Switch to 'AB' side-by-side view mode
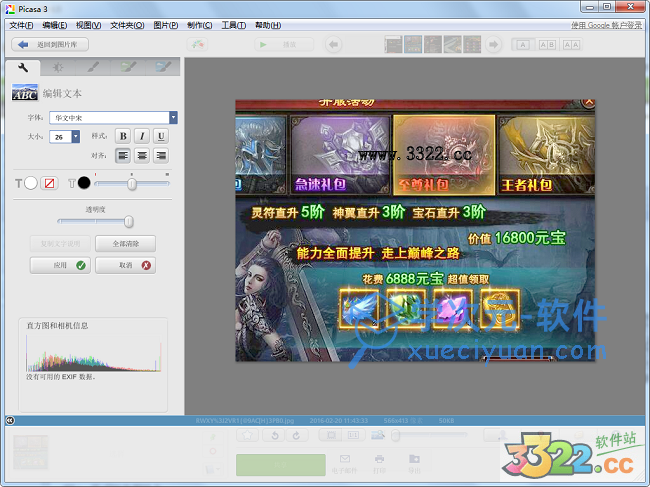 (547, 45)
